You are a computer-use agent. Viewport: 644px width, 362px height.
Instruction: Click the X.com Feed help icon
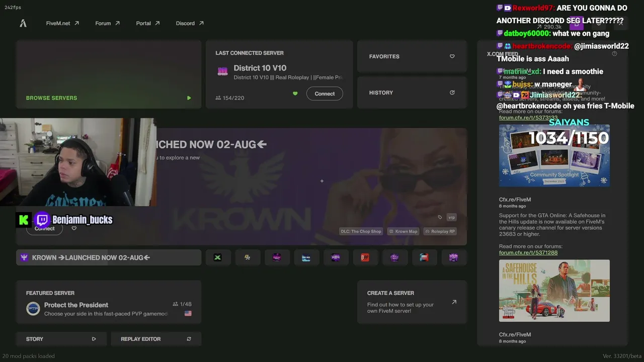point(614,54)
